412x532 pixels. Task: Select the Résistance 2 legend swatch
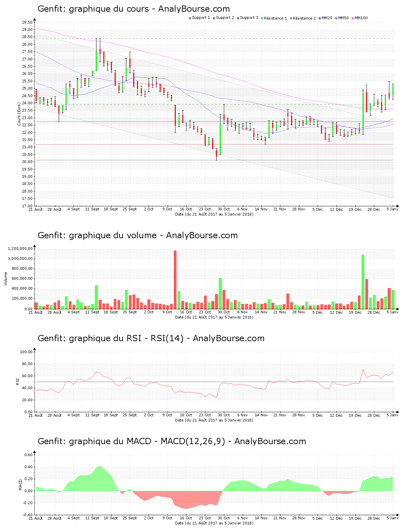click(291, 18)
